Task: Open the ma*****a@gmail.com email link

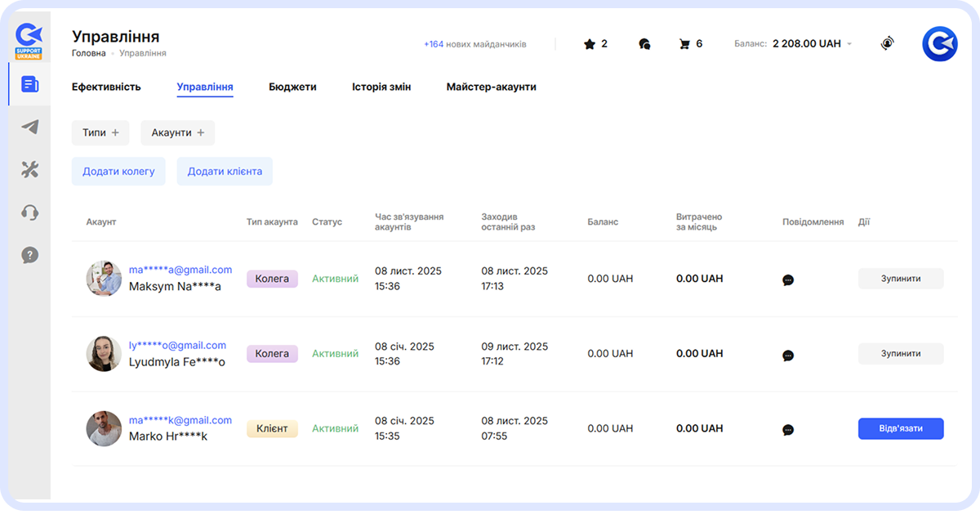Action: point(180,270)
